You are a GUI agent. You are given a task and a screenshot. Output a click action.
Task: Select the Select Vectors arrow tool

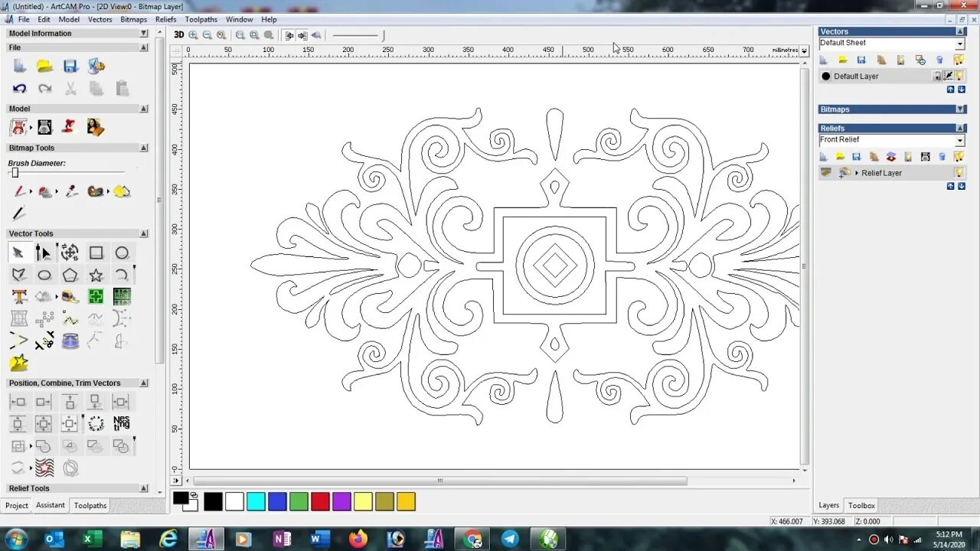[x=18, y=253]
